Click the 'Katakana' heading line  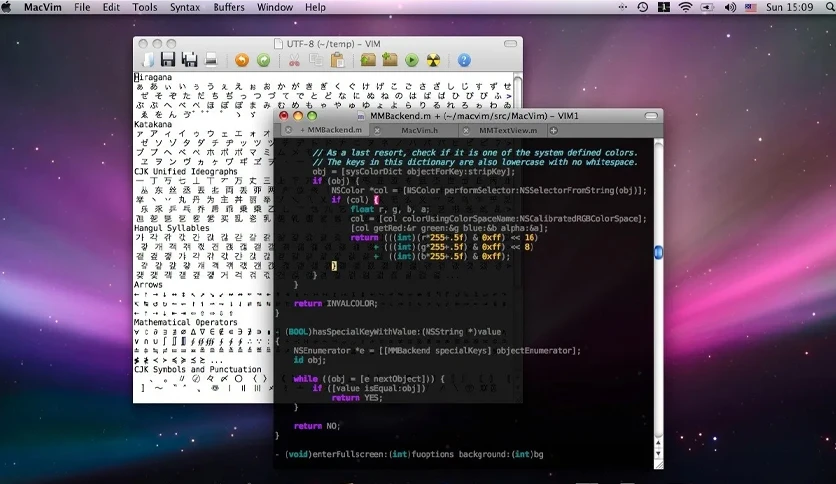pyautogui.click(x=153, y=124)
